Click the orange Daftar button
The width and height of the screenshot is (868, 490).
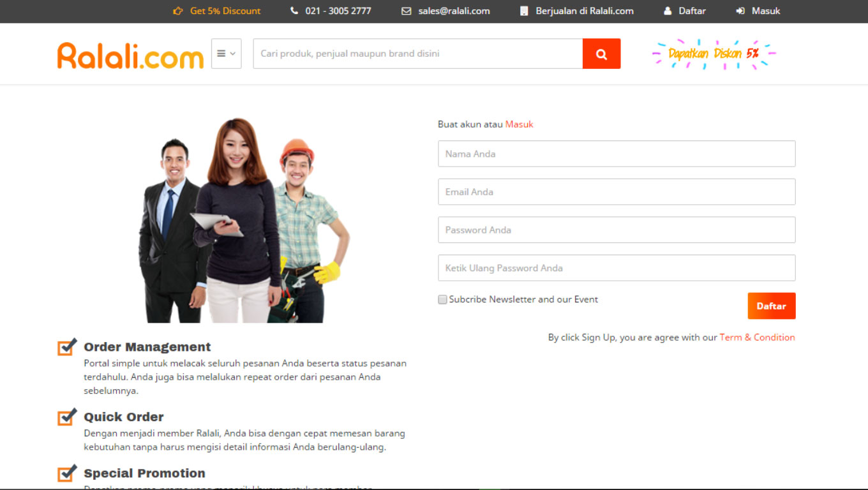771,306
